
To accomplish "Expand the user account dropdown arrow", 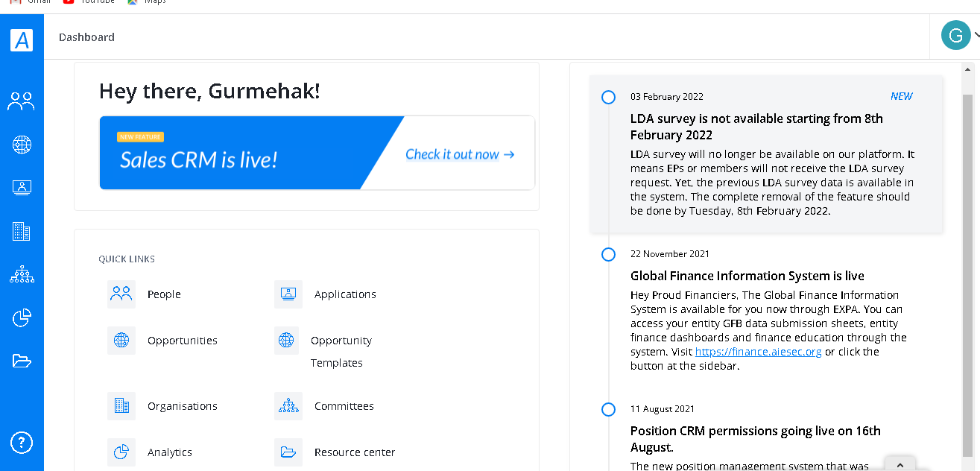I will tap(976, 35).
